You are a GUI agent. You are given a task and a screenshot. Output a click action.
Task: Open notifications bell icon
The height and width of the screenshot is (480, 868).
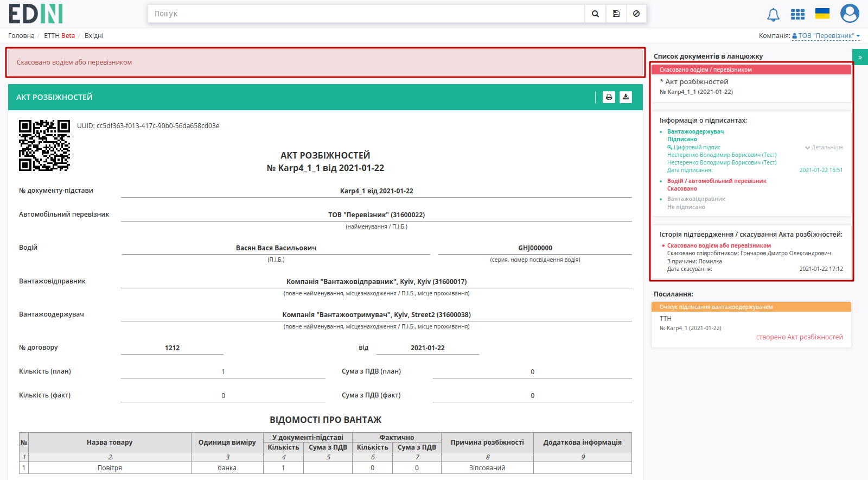(773, 15)
